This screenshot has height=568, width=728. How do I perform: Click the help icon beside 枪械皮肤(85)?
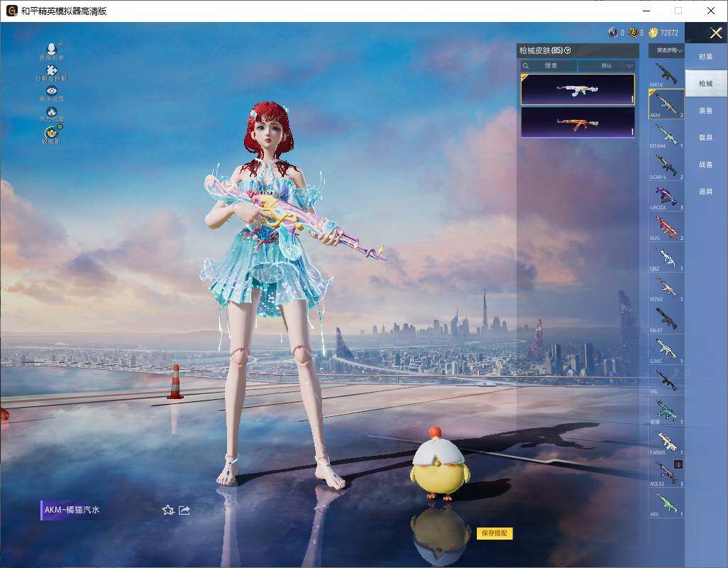pyautogui.click(x=568, y=50)
